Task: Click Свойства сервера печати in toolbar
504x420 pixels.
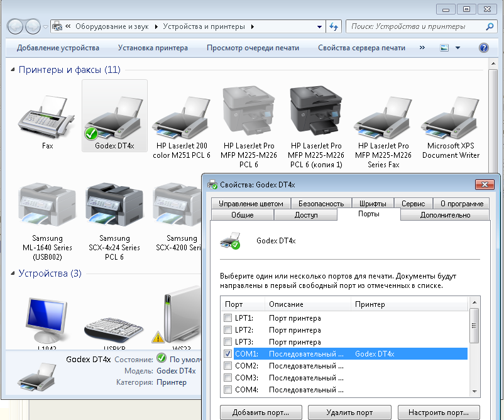Action: click(x=361, y=48)
